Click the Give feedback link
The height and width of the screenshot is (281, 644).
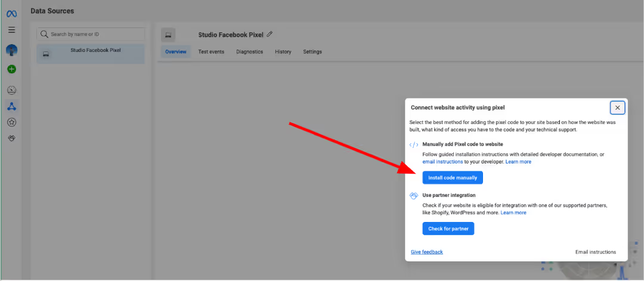tap(427, 252)
